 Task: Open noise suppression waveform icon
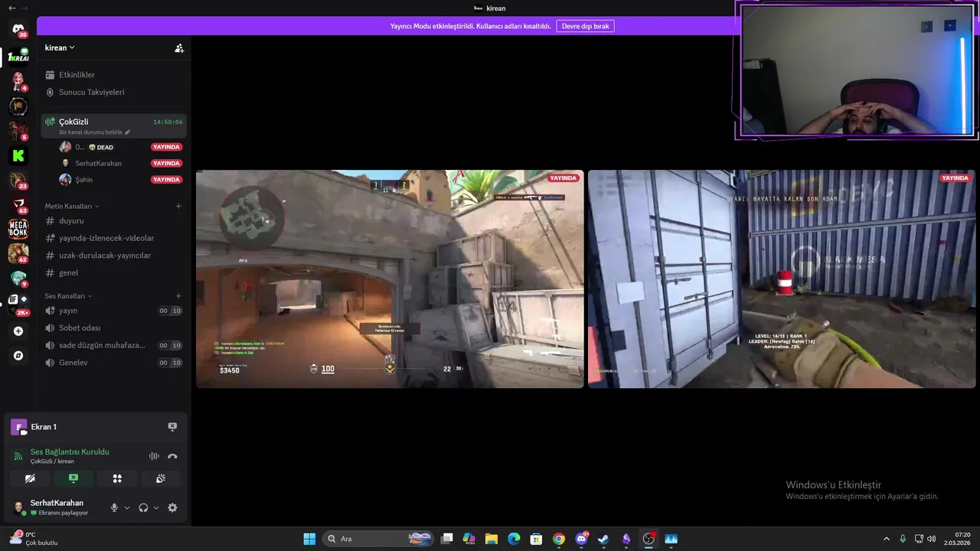154,456
